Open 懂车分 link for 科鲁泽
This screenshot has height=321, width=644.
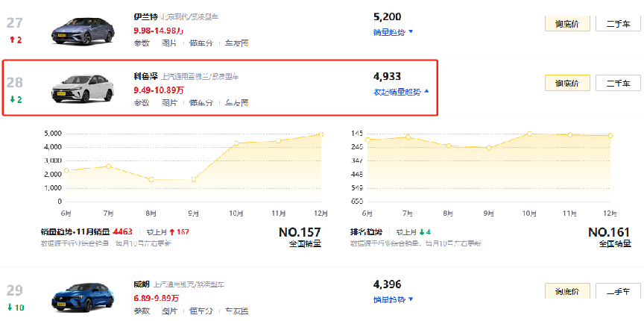(x=201, y=102)
